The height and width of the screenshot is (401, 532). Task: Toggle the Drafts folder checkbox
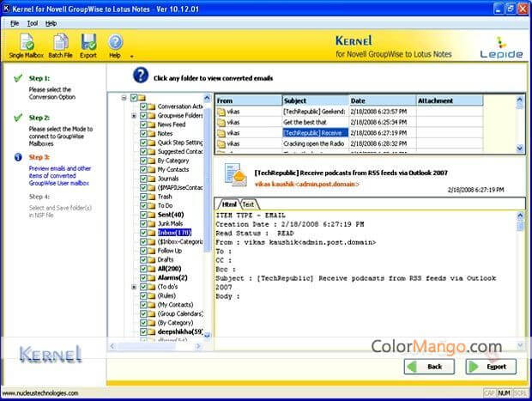coord(143,260)
